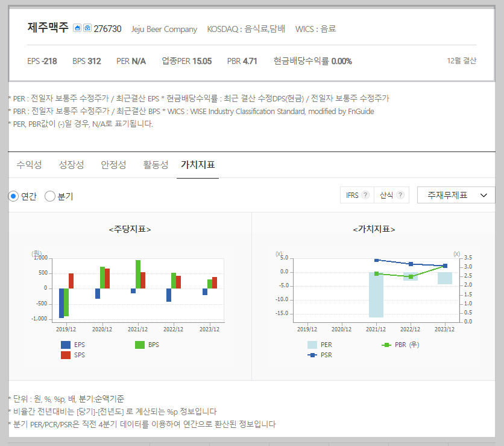This screenshot has height=446, width=504.
Task: Toggle the EPS legend blue swatch
Action: point(66,345)
